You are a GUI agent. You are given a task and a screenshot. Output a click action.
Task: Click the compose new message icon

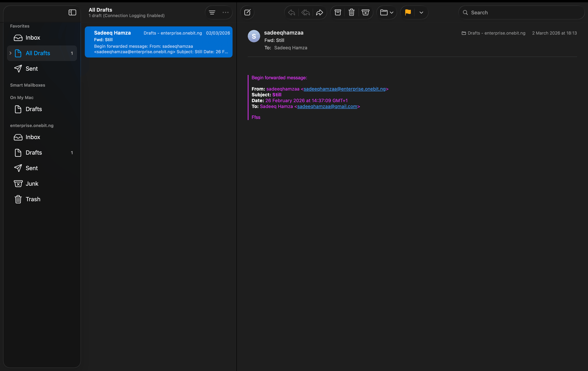pos(247,12)
